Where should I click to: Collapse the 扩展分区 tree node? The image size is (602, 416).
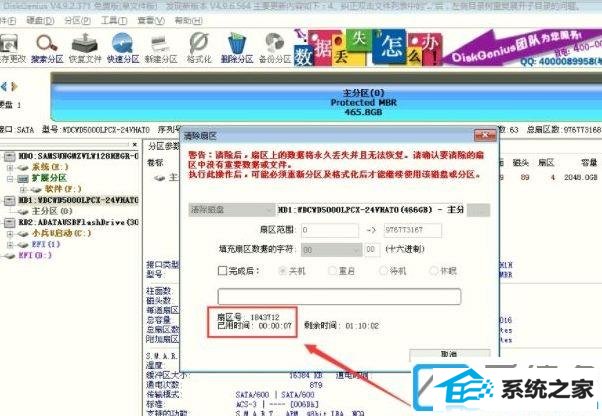10,178
